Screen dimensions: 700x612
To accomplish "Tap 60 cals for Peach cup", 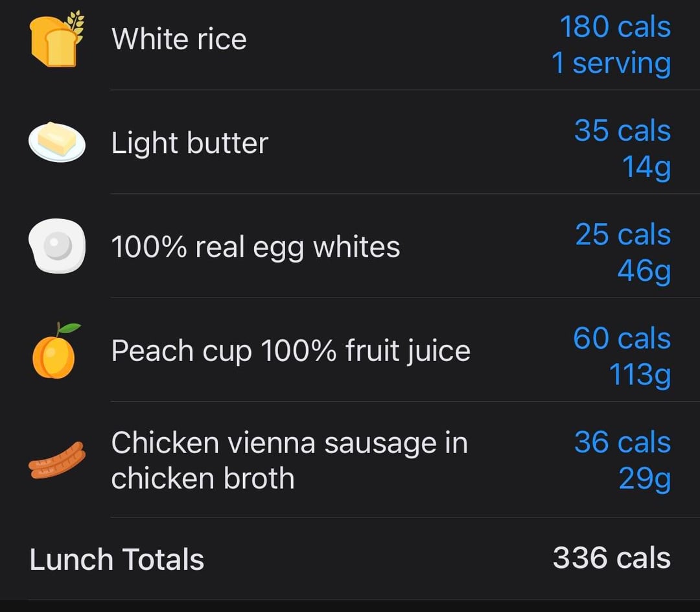I will click(x=621, y=338).
